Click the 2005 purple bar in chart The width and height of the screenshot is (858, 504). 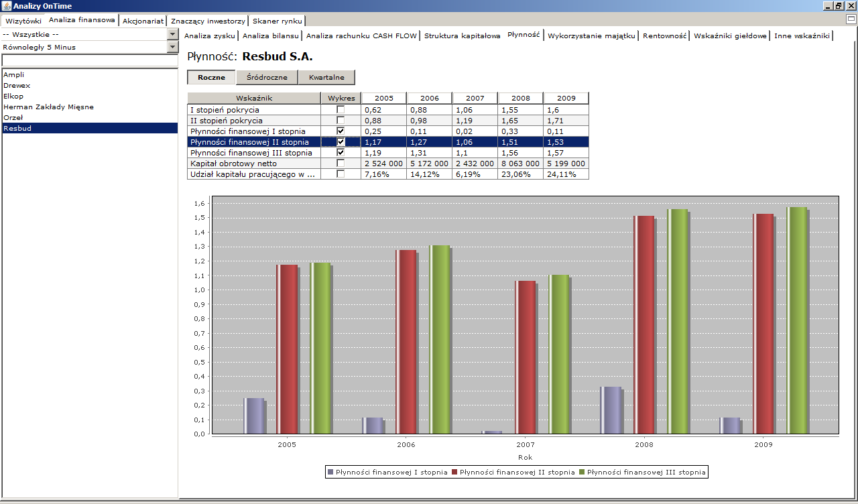[255, 416]
